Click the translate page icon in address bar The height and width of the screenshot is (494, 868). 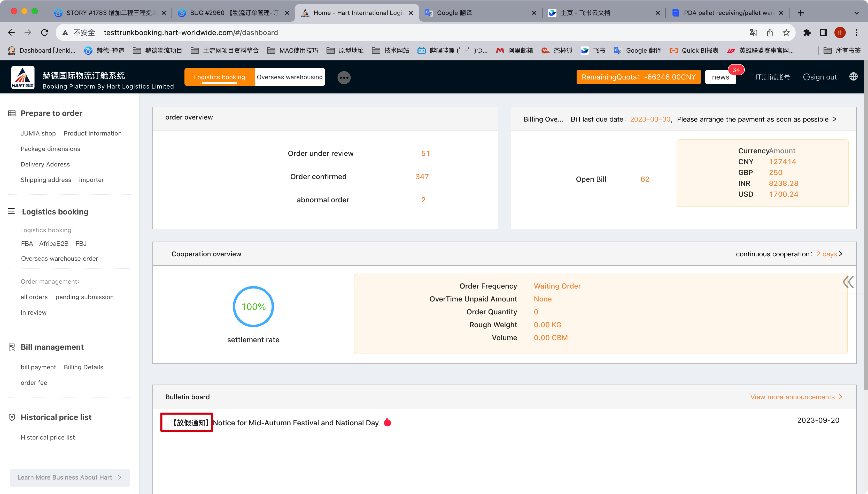pos(753,33)
